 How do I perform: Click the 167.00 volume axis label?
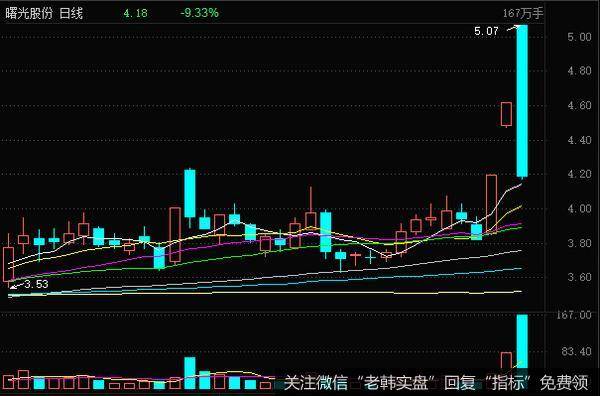(x=574, y=315)
